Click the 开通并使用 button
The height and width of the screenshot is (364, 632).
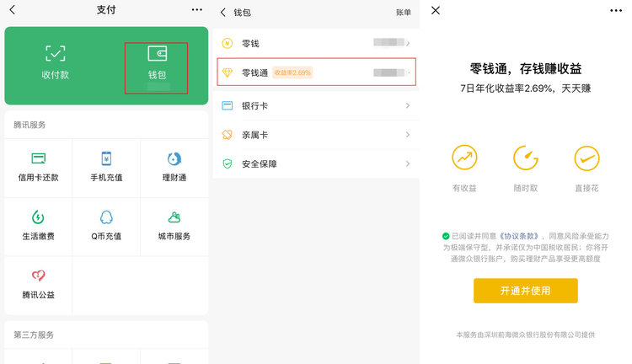click(x=526, y=291)
